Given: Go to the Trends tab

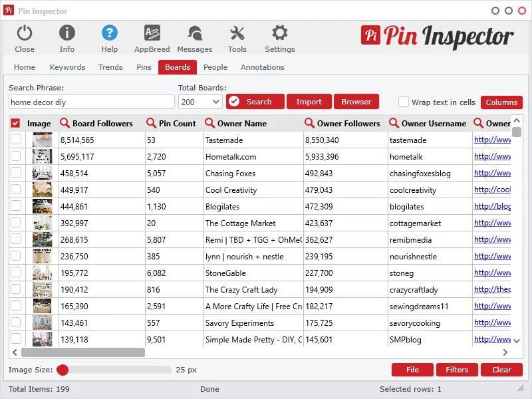Looking at the screenshot, I should pos(110,66).
